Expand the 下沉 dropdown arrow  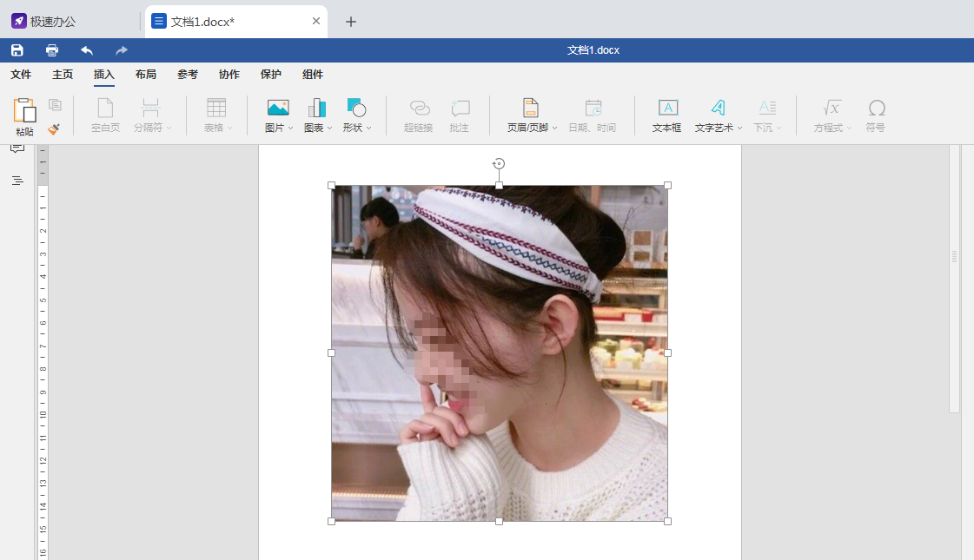[x=779, y=128]
